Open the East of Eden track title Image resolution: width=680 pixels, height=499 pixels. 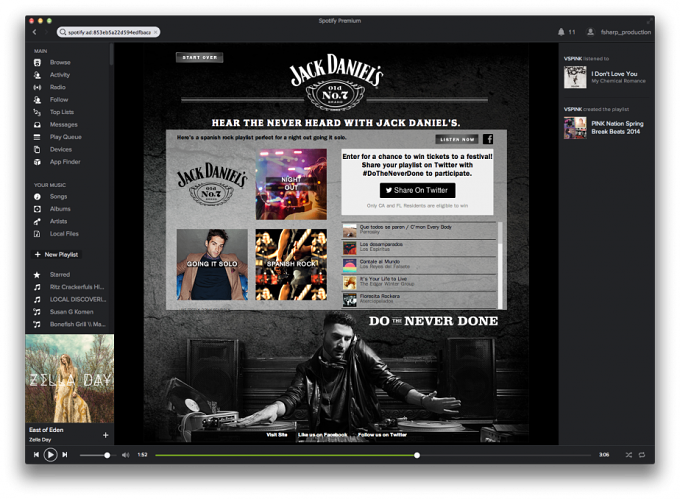[x=46, y=430]
